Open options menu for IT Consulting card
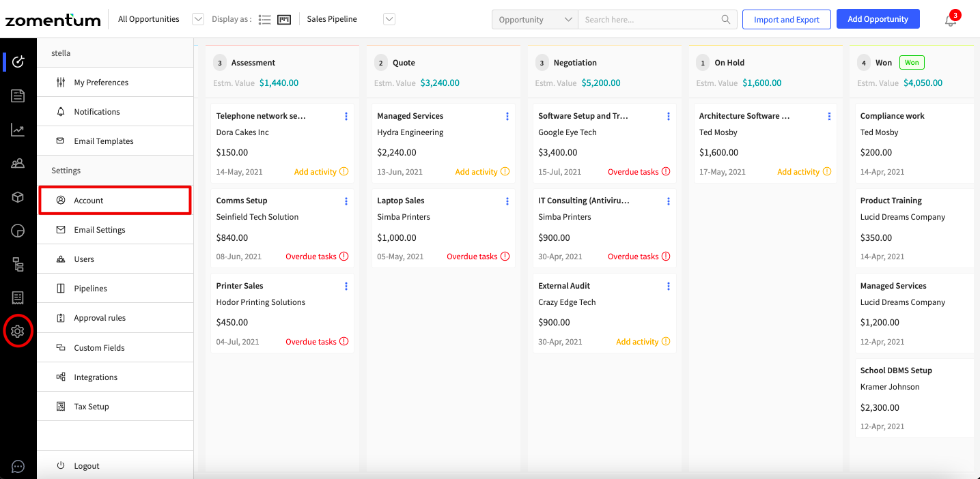Viewport: 980px width, 479px height. [669, 201]
